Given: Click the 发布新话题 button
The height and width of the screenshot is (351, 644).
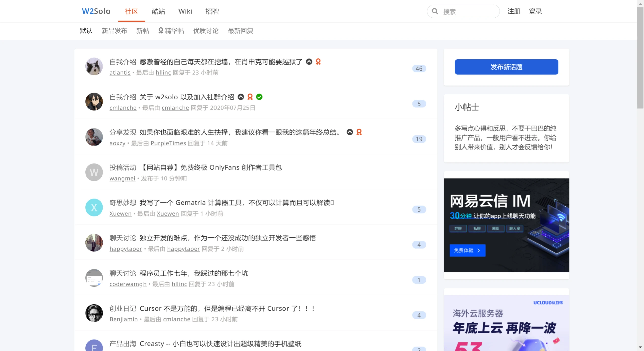Looking at the screenshot, I should pos(506,67).
